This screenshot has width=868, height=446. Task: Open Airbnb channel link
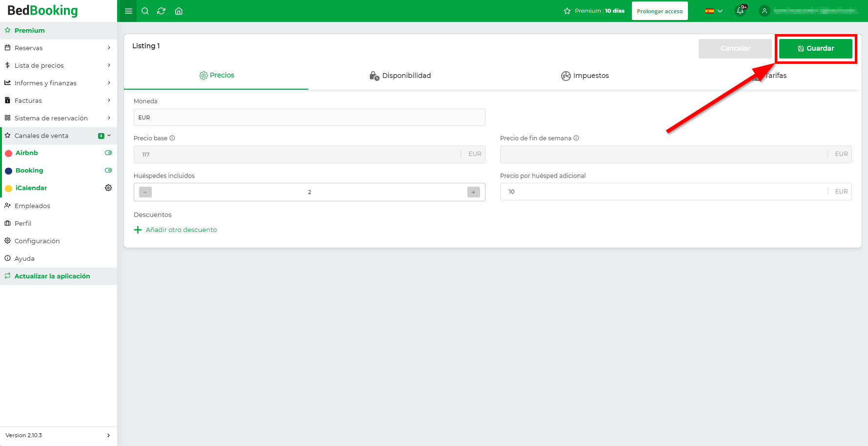coord(27,153)
